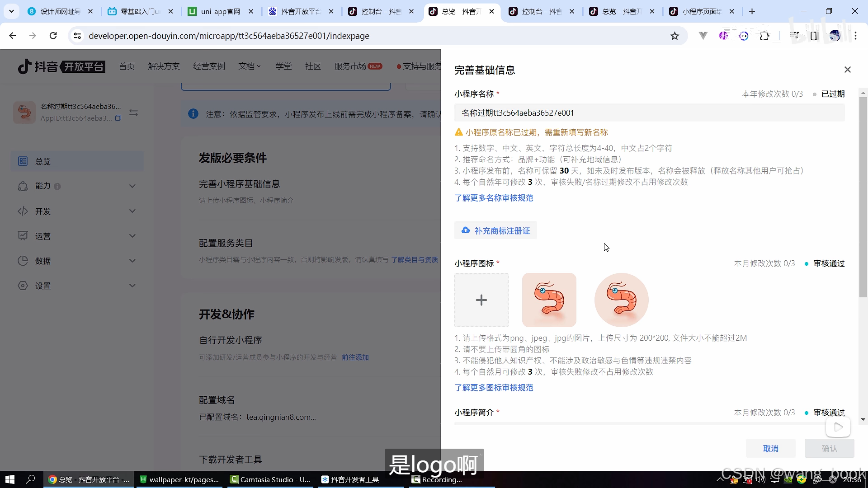Click the plus box to upload icon
This screenshot has width=868, height=488.
[x=481, y=300]
